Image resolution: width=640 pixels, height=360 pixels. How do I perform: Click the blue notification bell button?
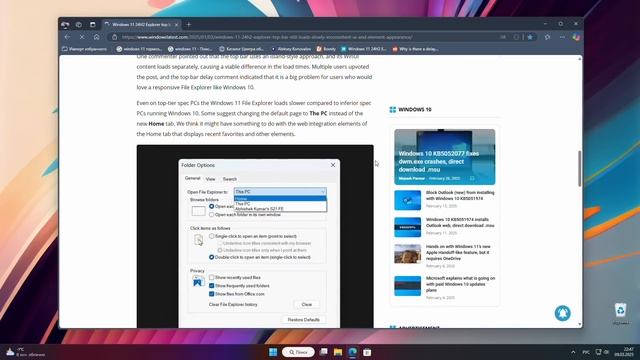562,313
